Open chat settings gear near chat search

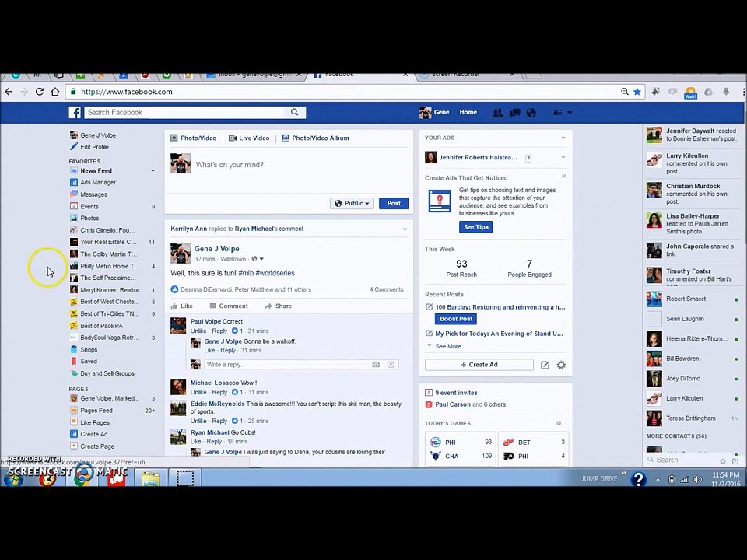pos(723,461)
